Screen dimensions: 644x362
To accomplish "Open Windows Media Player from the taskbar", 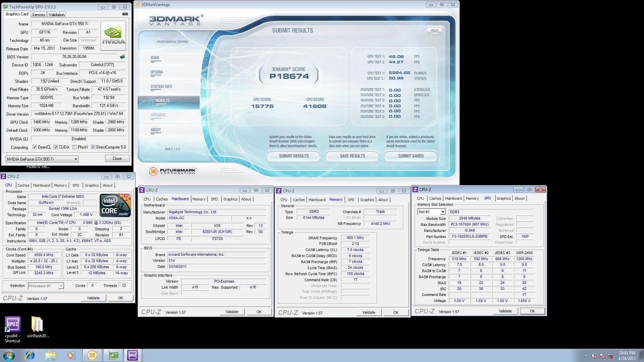I will pos(71,355).
